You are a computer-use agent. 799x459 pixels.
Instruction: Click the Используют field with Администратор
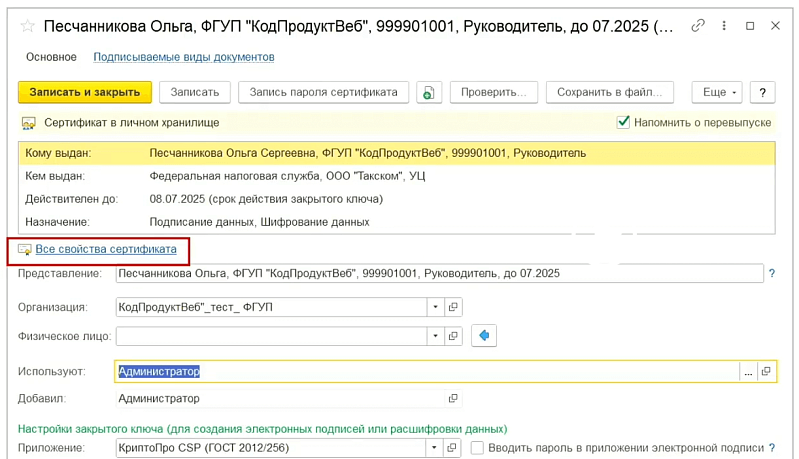click(427, 372)
